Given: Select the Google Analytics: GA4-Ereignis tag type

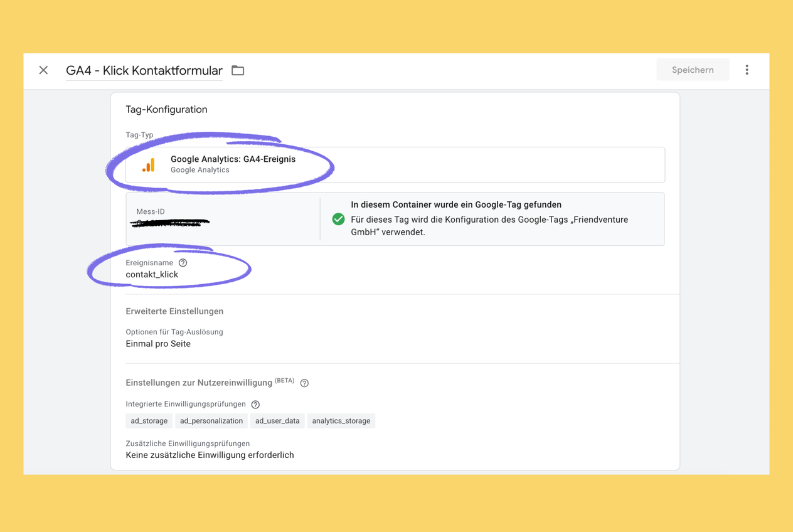Looking at the screenshot, I should [x=395, y=164].
